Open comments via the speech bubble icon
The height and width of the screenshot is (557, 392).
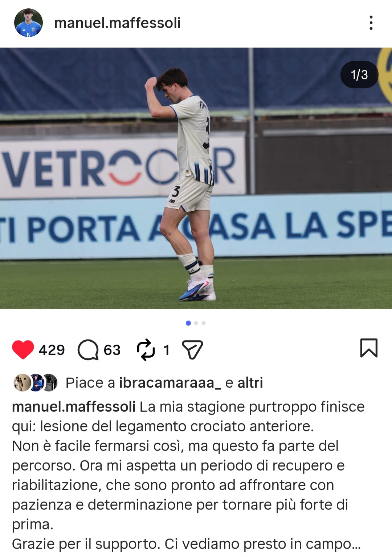tap(88, 350)
